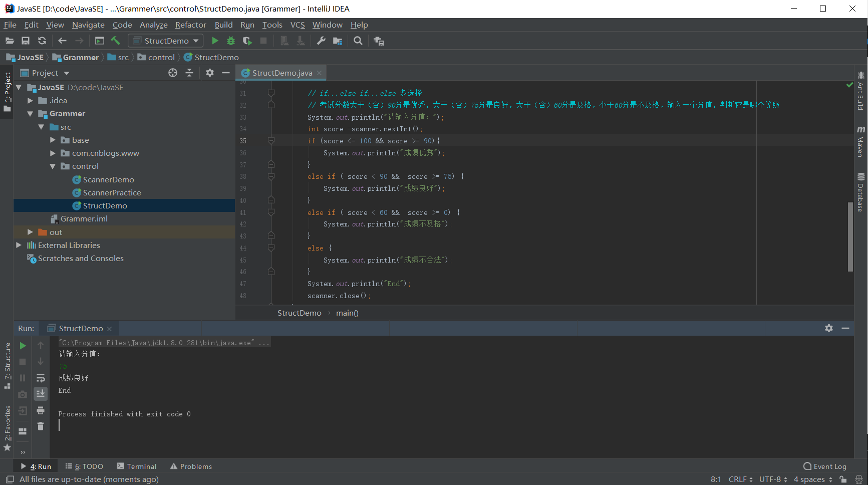Click the Search Everywhere magnifier icon

(x=358, y=41)
